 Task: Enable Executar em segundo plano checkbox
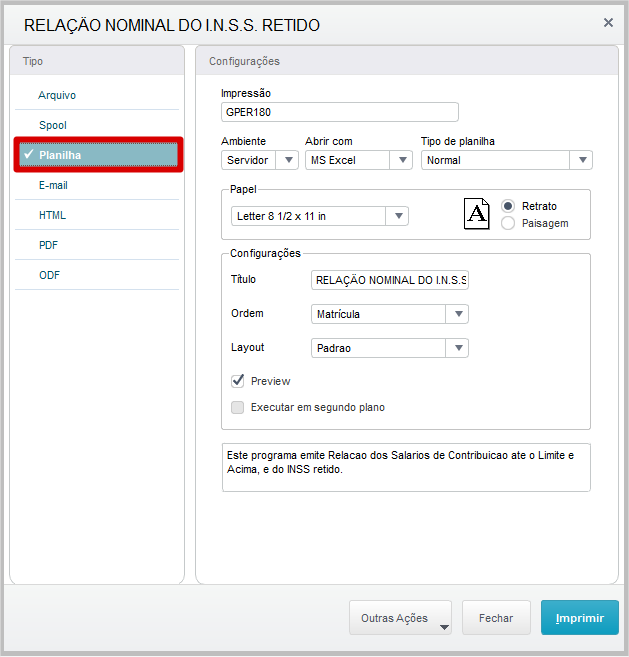(238, 407)
